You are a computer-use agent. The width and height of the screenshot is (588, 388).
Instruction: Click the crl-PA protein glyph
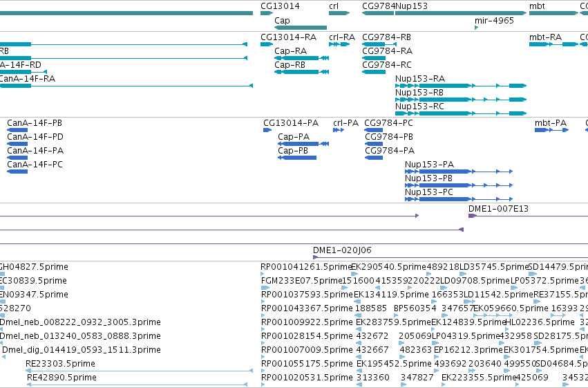tap(339, 130)
